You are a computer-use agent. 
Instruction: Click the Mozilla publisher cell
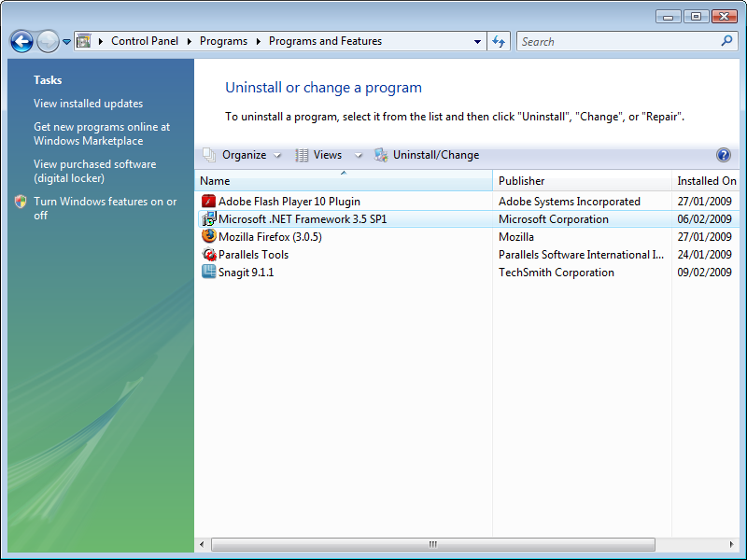click(516, 237)
